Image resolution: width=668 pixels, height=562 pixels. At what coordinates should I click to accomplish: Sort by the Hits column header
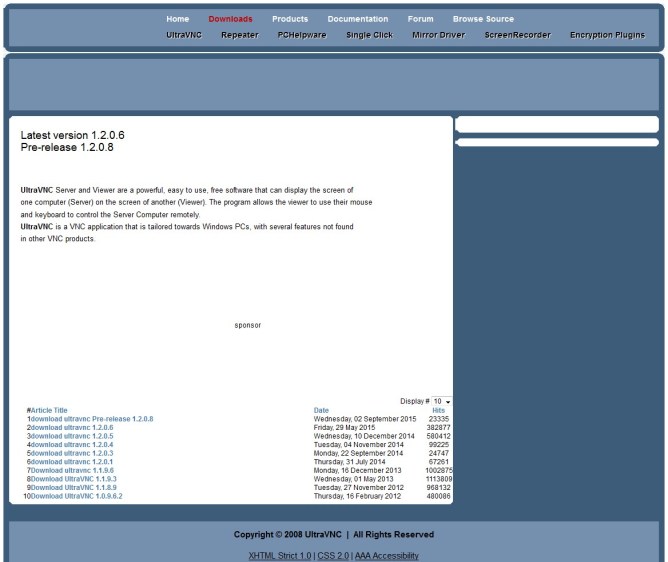(438, 410)
